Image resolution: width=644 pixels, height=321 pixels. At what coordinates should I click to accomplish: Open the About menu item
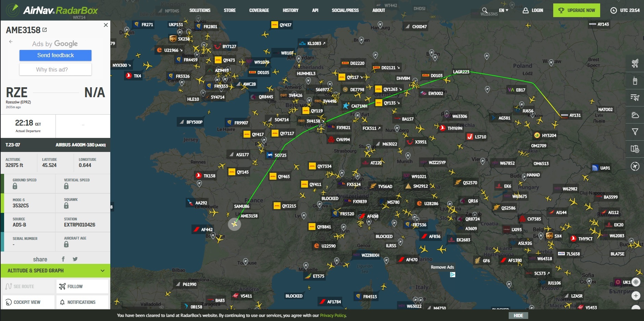pyautogui.click(x=379, y=10)
